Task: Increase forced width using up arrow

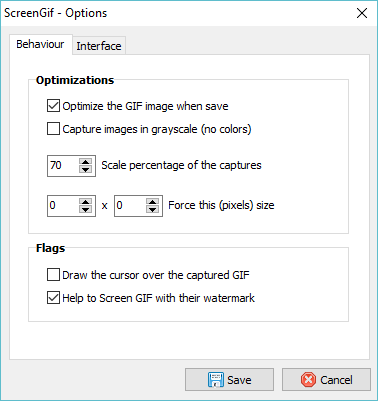Action: [x=86, y=202]
